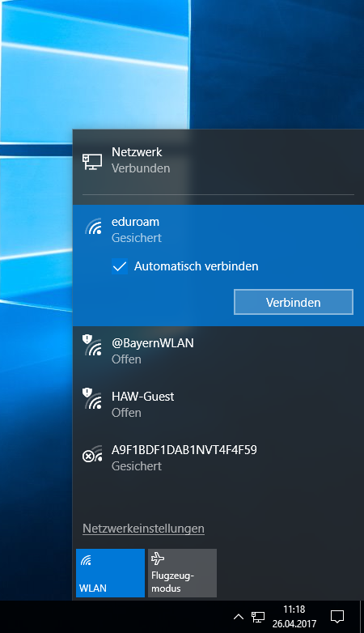Select the Netzwerk Verbunden entry
This screenshot has width=364, height=633.
218,160
